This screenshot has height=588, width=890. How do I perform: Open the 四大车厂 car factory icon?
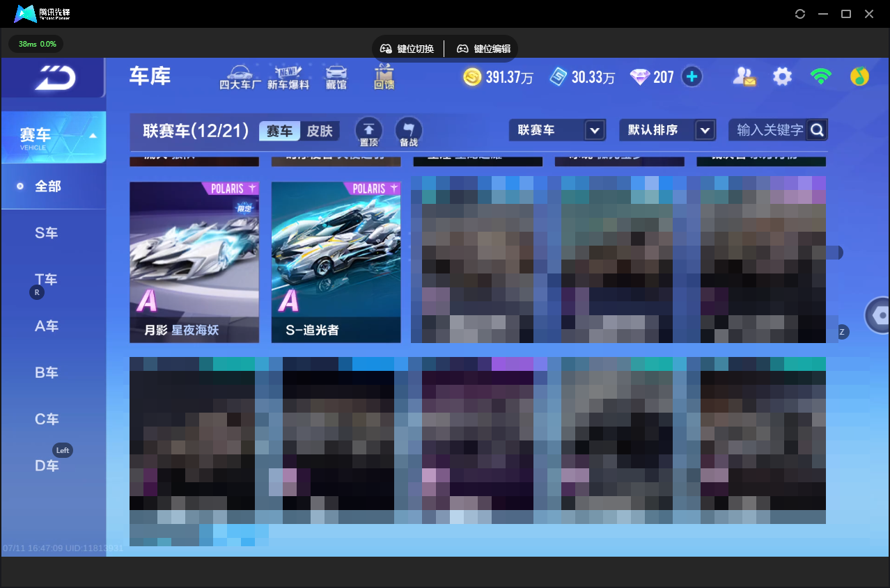(240, 77)
